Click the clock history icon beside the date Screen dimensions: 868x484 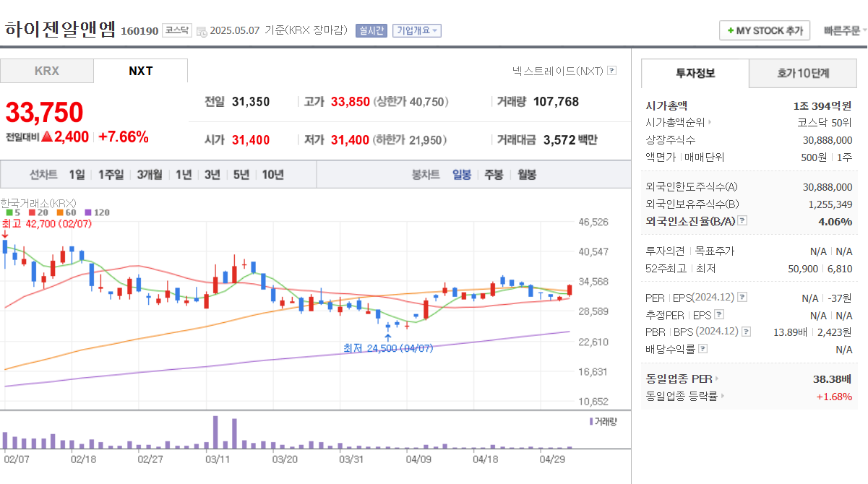203,30
